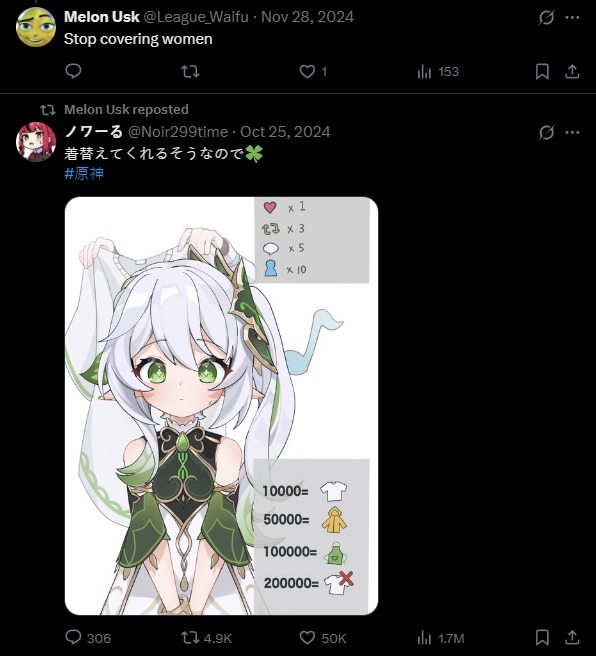Reply to Melon Usk's tweet

click(73, 71)
